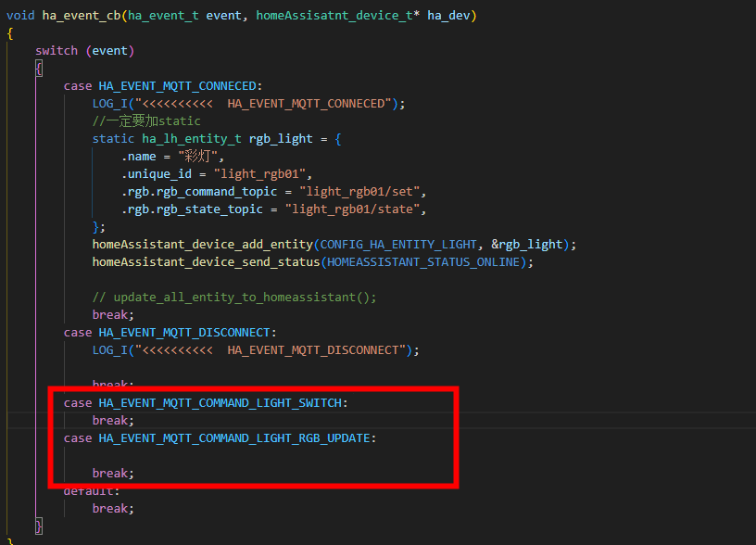This screenshot has height=545, width=756.
Task: Click the closing brace of the switch block
Action: pos(39,526)
